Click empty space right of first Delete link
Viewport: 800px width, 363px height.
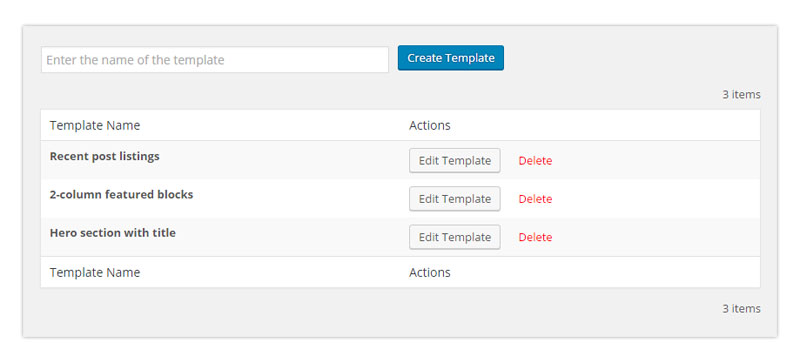pos(656,160)
